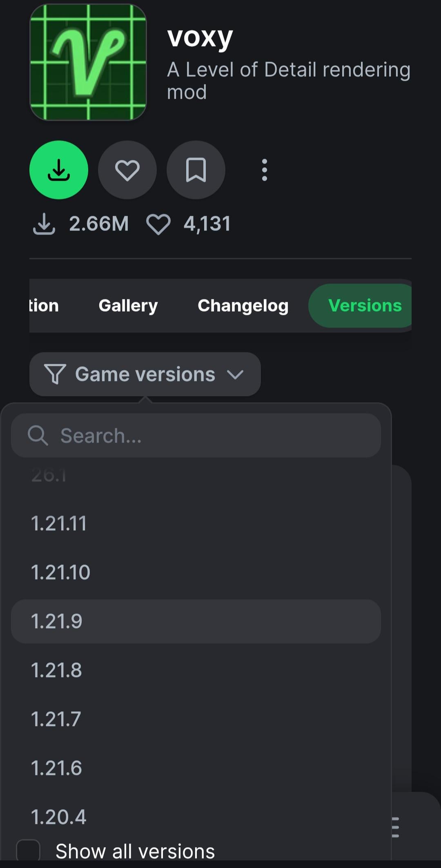Click the voxy mod logo
Image resolution: width=441 pixels, height=868 pixels.
point(88,62)
